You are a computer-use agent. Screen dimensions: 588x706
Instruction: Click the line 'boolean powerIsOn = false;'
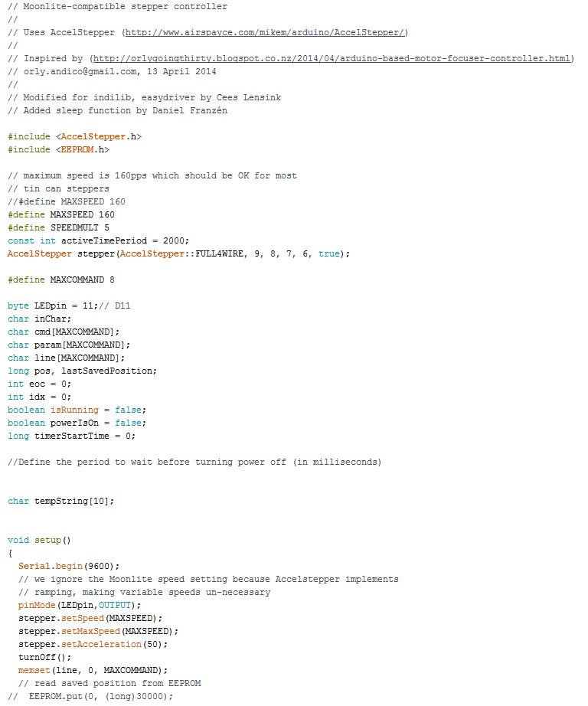pyautogui.click(x=77, y=424)
